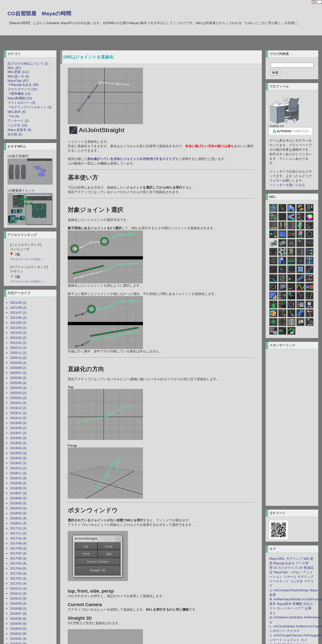This screenshot has width=322, height=644.
Task: Open the 2018/02 (4) monthly archive
Action: pos(18,518)
